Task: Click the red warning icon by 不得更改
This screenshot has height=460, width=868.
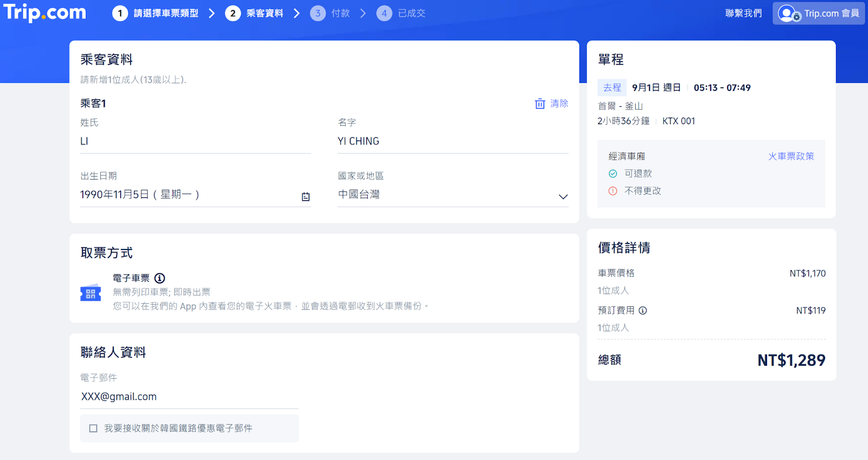Action: pos(613,191)
